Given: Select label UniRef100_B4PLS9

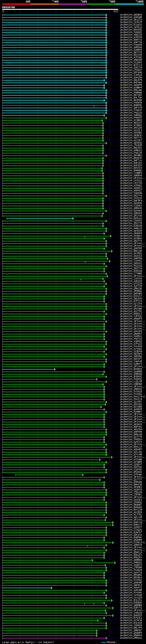Looking at the screenshot, I should click(131, 522).
